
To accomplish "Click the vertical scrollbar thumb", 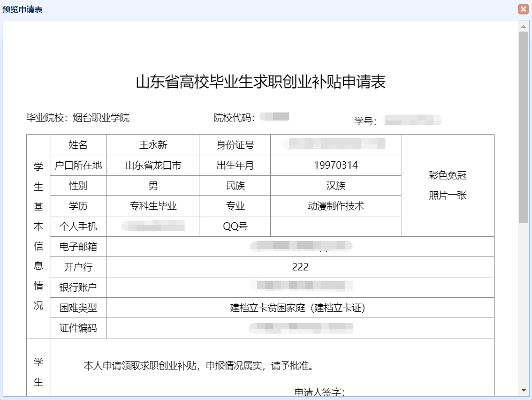I will point(523,126).
